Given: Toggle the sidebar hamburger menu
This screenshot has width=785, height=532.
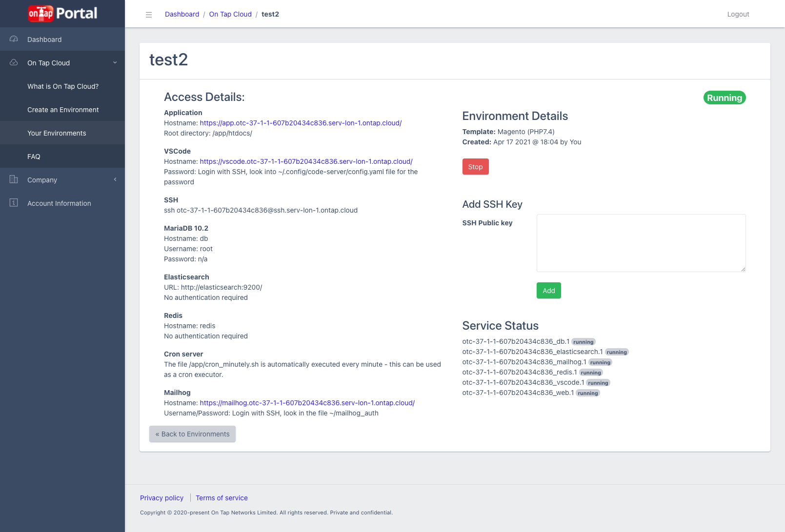Looking at the screenshot, I should click(149, 15).
